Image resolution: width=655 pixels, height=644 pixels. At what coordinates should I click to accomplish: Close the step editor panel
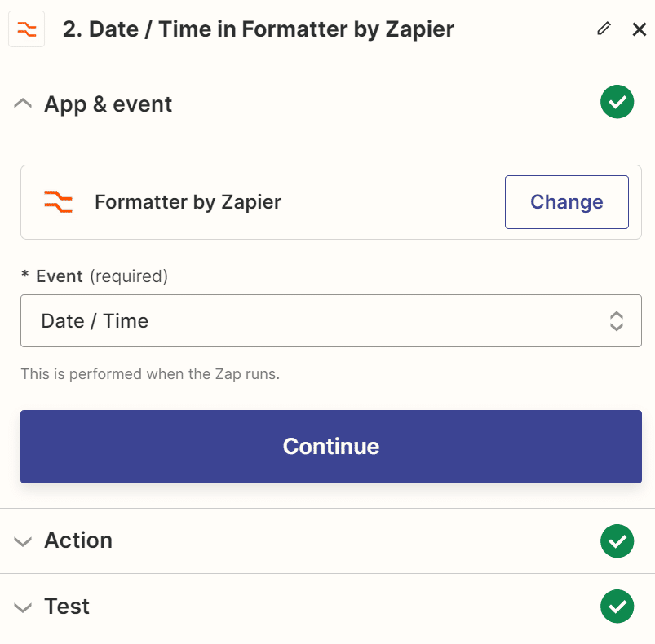click(x=640, y=29)
